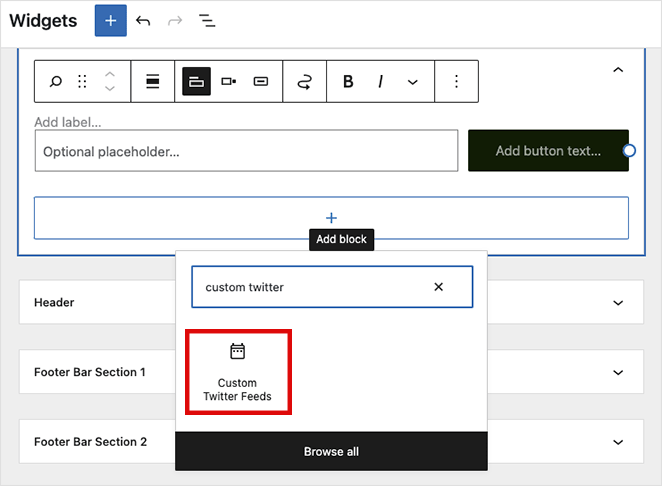Expand the Header widget area

(x=618, y=302)
